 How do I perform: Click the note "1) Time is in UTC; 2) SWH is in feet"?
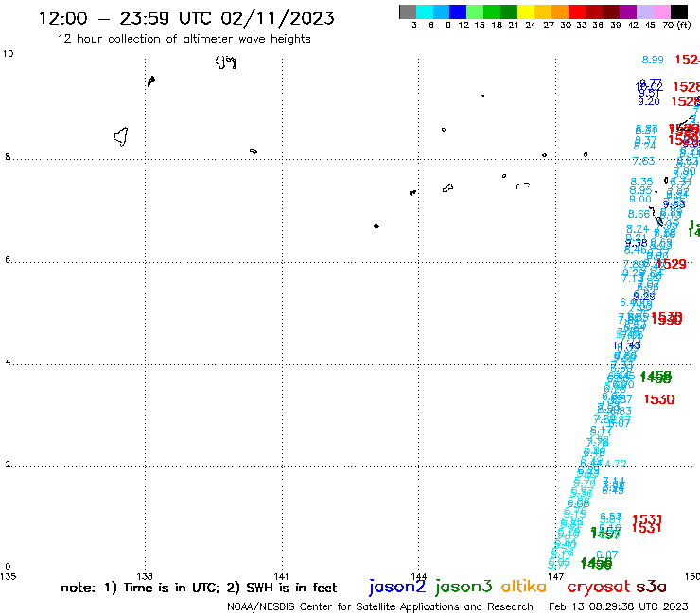point(221,588)
